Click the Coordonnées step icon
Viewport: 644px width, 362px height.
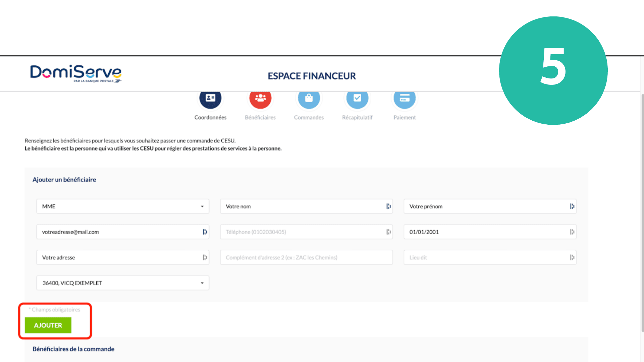tap(210, 99)
